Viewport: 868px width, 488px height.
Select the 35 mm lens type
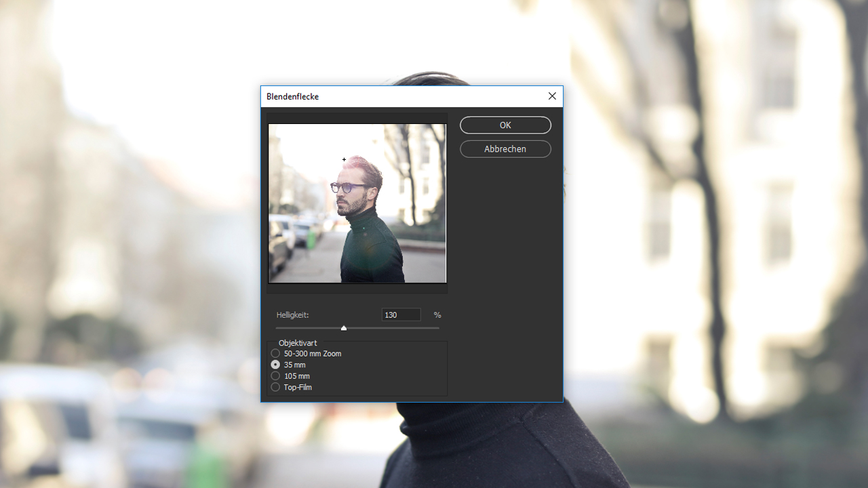point(288,365)
